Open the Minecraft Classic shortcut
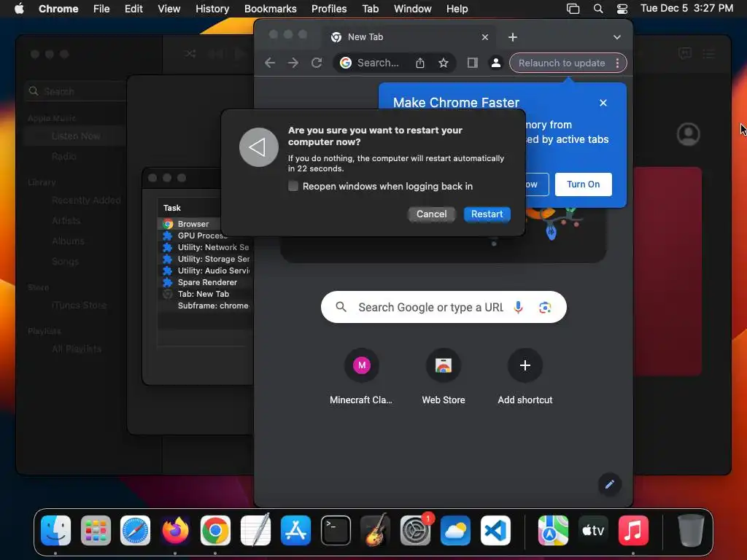747x560 pixels. [x=361, y=377]
